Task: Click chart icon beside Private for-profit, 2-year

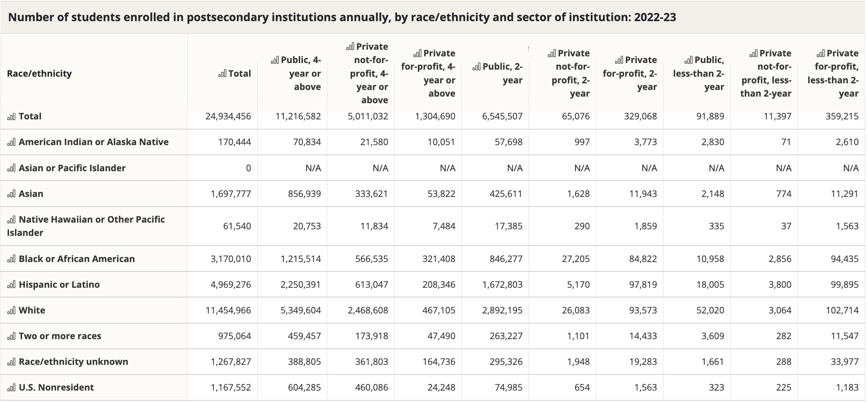Action: (x=619, y=61)
